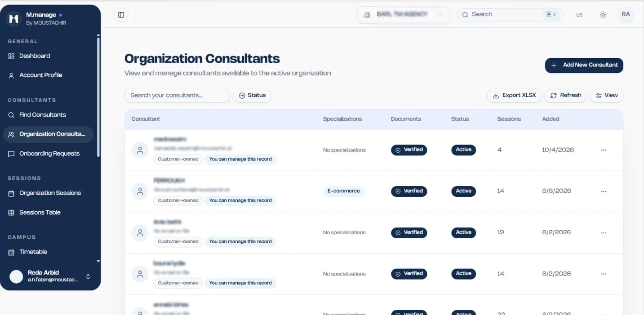Click Active status in 19-sessions row
Image resolution: width=644 pixels, height=315 pixels.
463,232
